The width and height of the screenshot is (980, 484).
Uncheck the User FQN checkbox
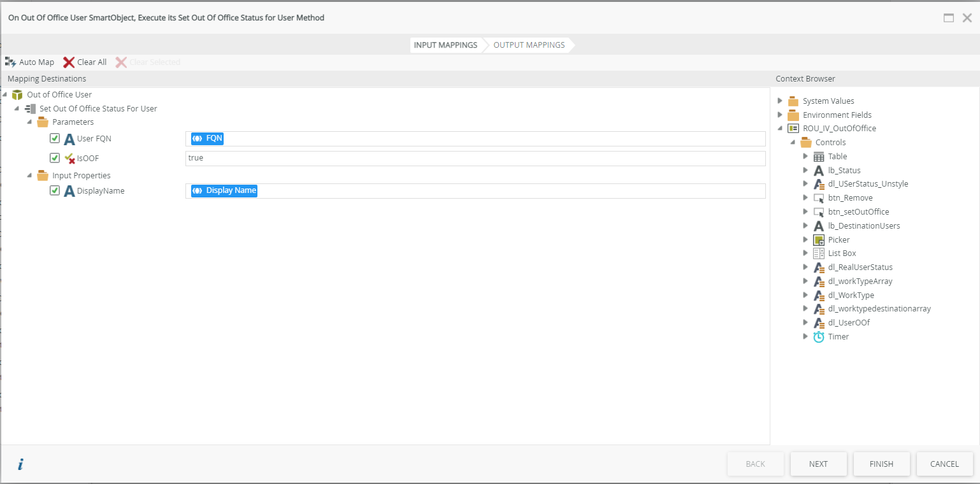pyautogui.click(x=55, y=138)
